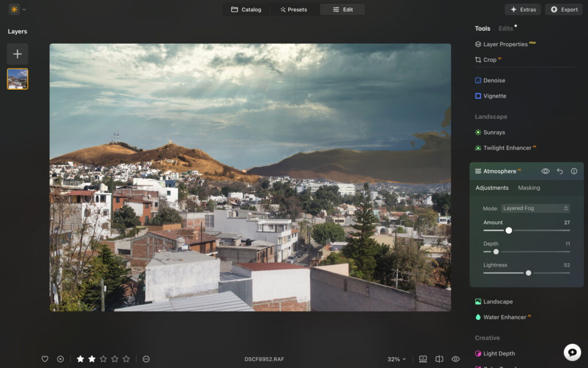Toggle the Atmosphere preview eye
The height and width of the screenshot is (368, 588).
tap(544, 171)
